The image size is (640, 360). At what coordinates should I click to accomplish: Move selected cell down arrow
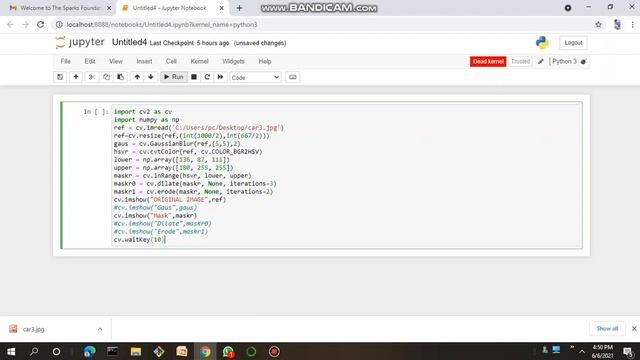pyautogui.click(x=151, y=77)
